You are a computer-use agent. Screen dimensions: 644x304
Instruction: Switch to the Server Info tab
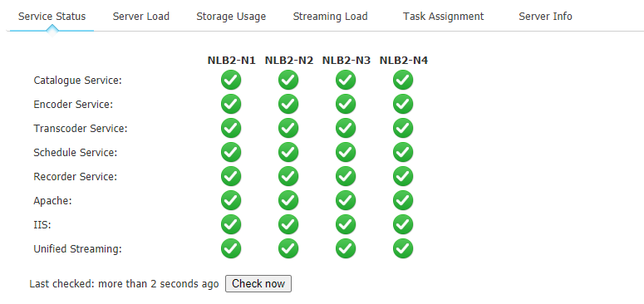tap(545, 17)
